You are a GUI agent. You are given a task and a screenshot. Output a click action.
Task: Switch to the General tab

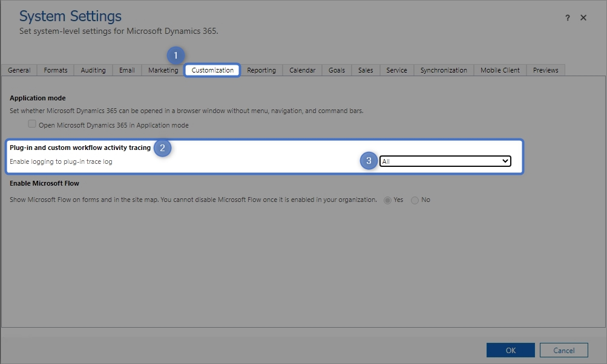(19, 70)
